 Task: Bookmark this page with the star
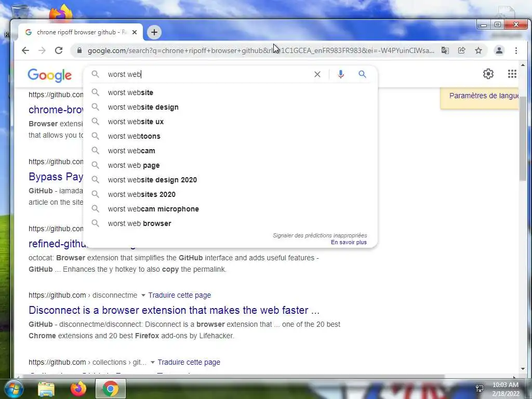click(x=478, y=50)
